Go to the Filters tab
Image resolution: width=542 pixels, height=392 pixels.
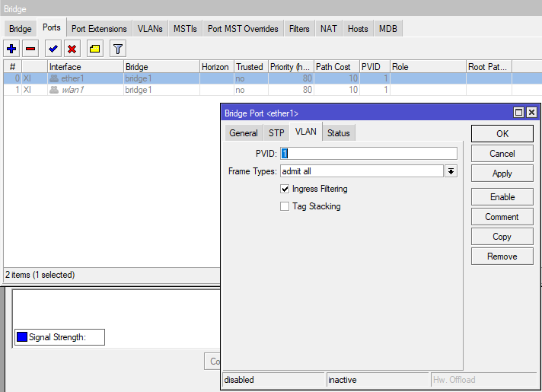tap(299, 29)
